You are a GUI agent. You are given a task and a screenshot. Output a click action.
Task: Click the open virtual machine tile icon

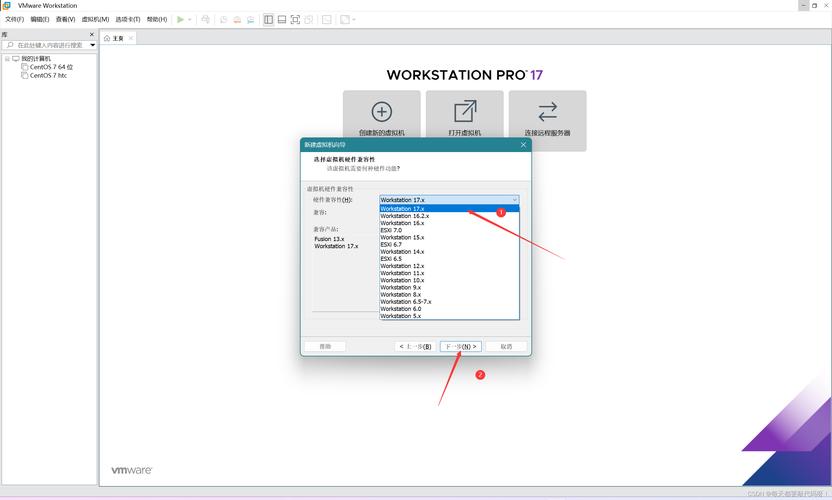(x=465, y=111)
